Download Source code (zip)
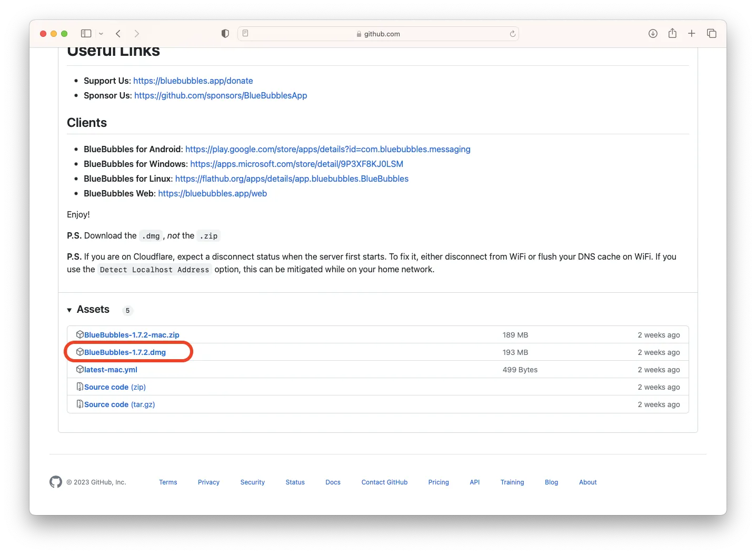Image resolution: width=756 pixels, height=554 pixels. [x=115, y=387]
